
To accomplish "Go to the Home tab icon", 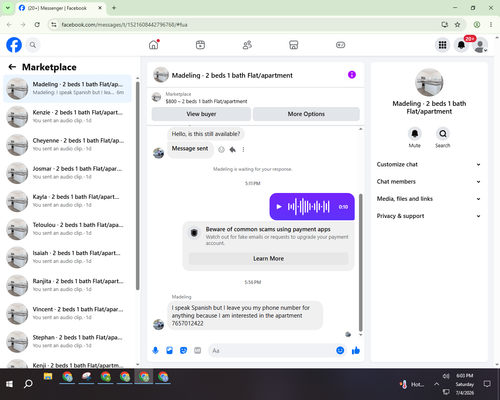I will click(x=154, y=45).
